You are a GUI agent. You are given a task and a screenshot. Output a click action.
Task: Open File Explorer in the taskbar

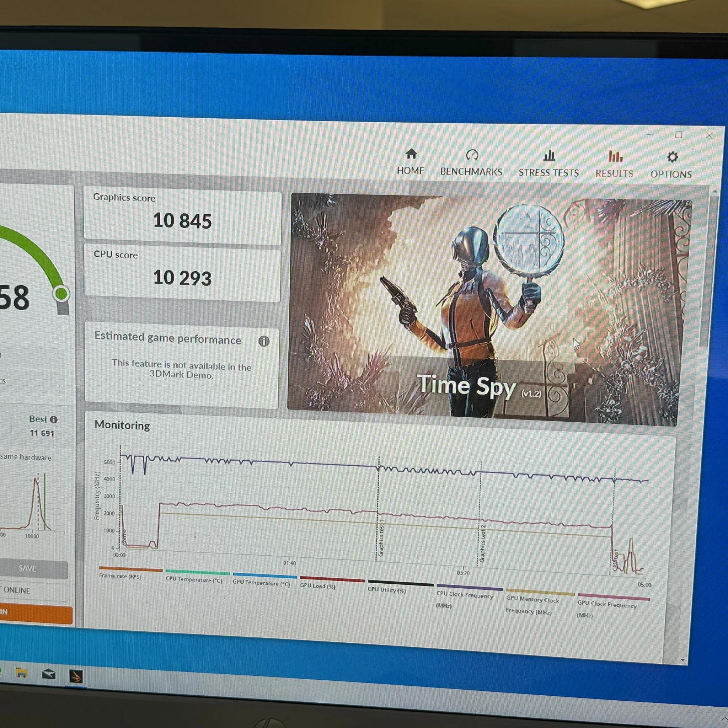[21, 673]
